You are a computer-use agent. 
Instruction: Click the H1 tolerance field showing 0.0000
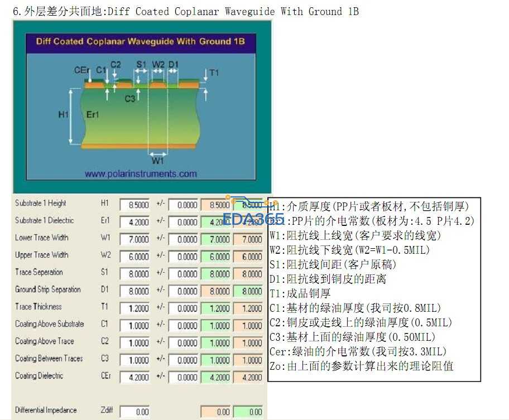click(x=183, y=205)
